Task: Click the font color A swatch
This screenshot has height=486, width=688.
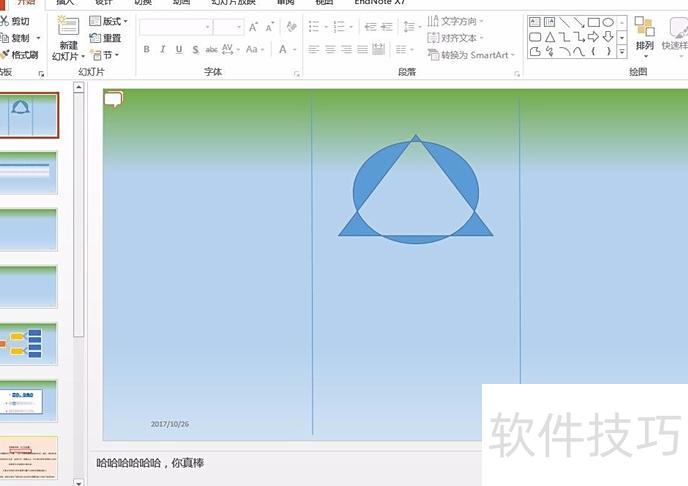Action: coord(284,49)
